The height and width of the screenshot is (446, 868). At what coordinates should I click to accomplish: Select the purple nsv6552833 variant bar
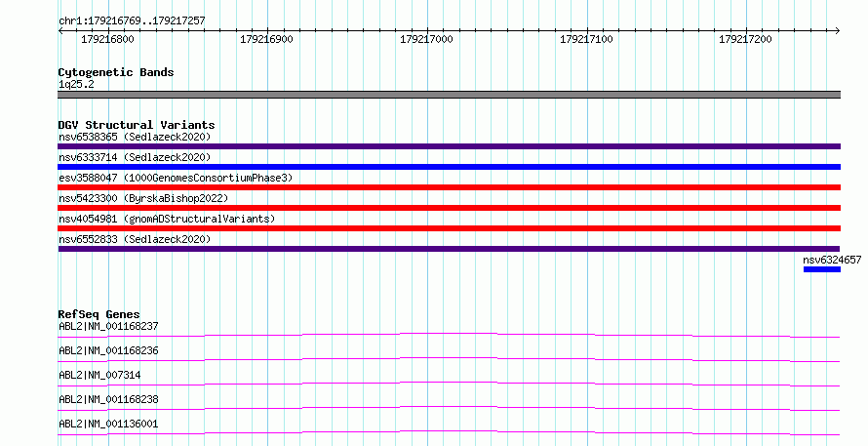[x=449, y=249]
